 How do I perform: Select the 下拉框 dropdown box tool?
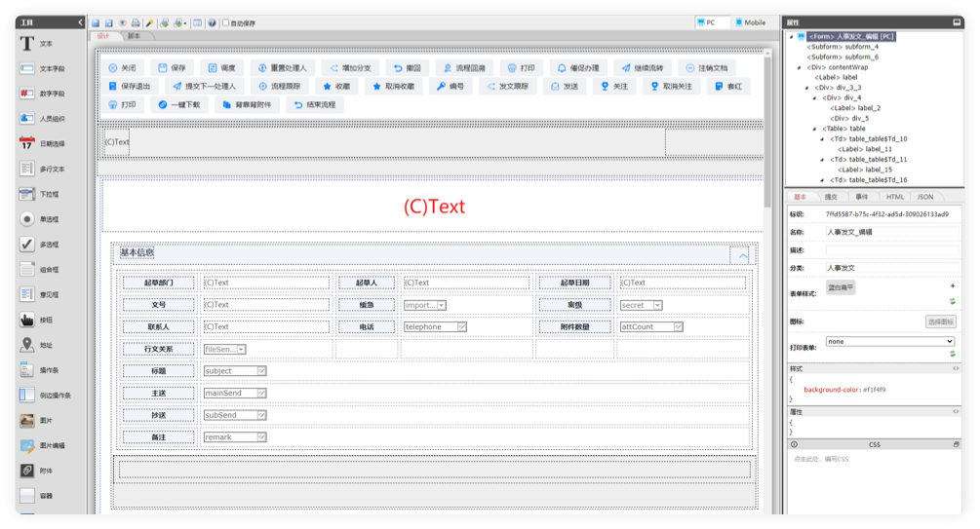tap(40, 194)
